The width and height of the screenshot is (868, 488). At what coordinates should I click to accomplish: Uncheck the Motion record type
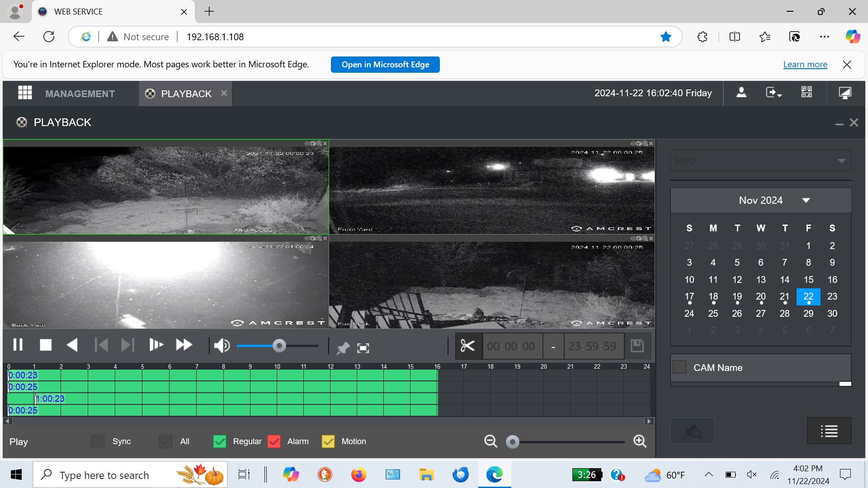(x=328, y=441)
